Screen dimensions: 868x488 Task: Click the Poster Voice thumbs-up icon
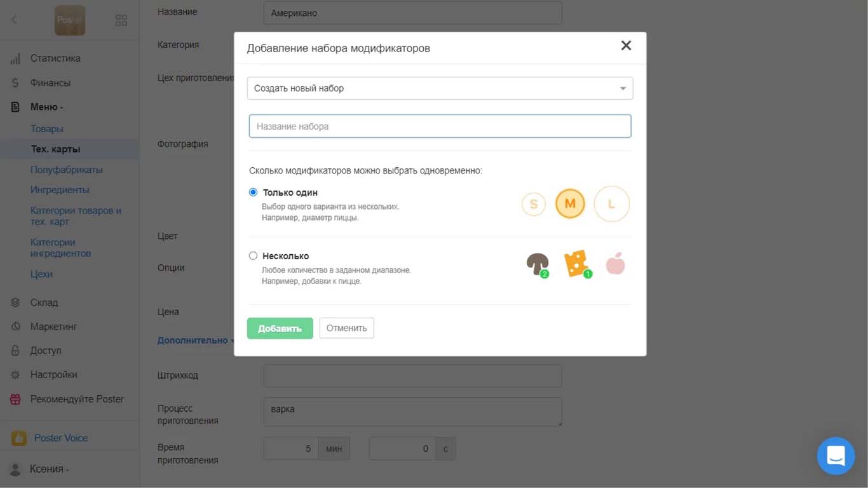[x=19, y=438]
